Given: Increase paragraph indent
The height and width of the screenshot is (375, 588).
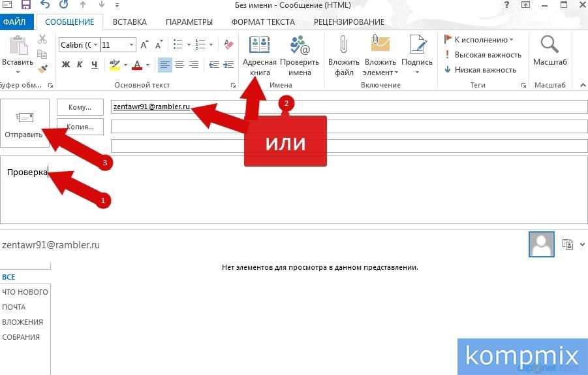Looking at the screenshot, I should tap(228, 65).
